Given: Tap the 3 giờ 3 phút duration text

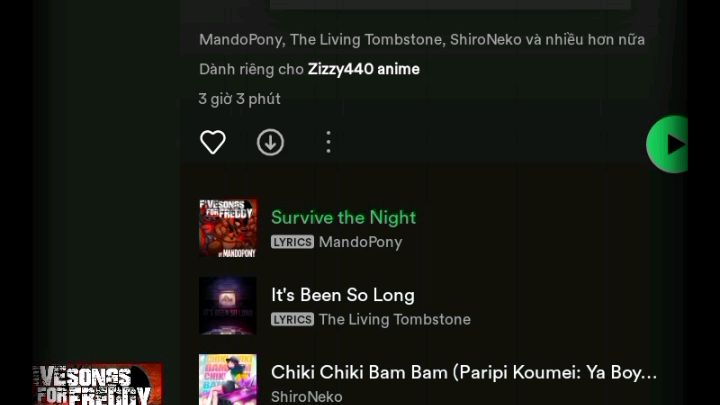Looking at the screenshot, I should [239, 99].
